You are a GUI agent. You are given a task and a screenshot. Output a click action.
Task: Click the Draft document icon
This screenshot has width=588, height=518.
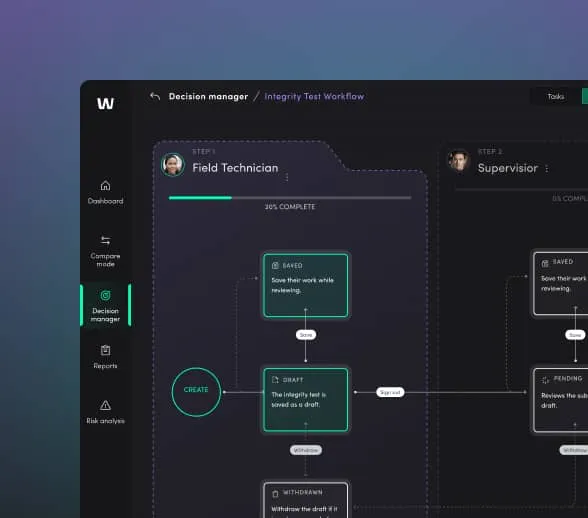coord(275,380)
